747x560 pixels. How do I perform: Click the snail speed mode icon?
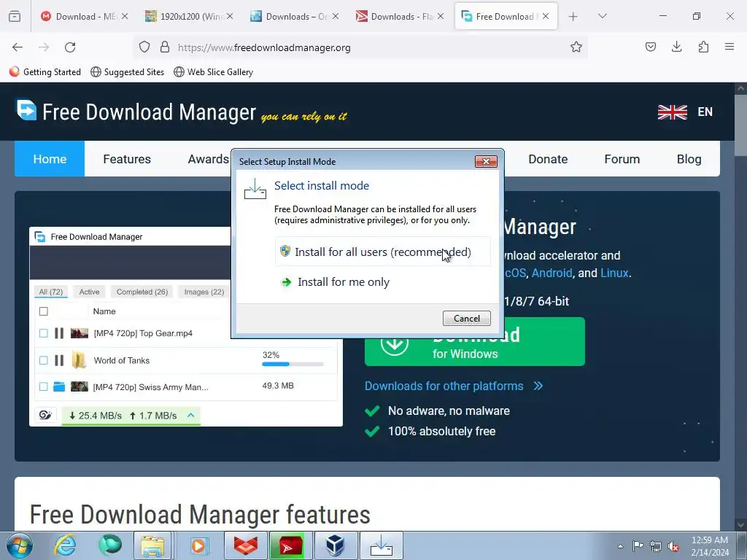45,415
